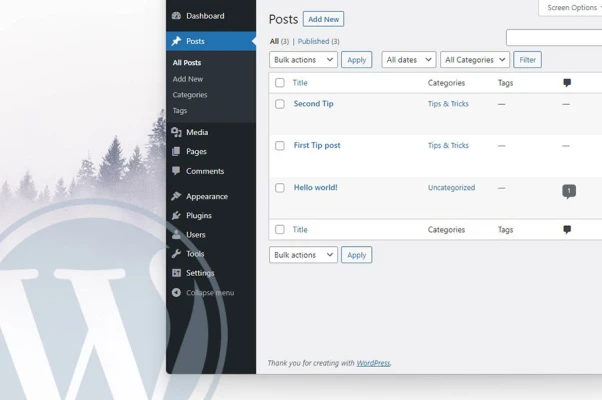The image size is (602, 400).
Task: Click the Posts pushpin icon
Action: (x=176, y=41)
